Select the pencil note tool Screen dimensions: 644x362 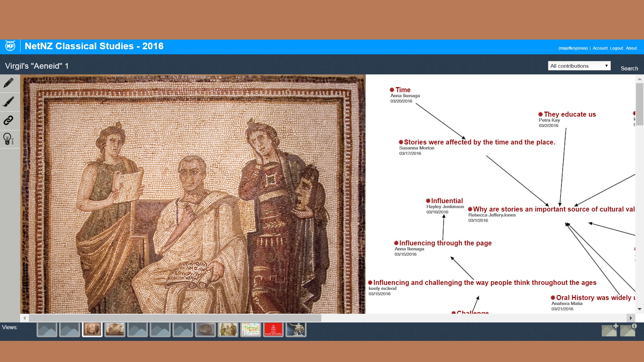point(9,83)
